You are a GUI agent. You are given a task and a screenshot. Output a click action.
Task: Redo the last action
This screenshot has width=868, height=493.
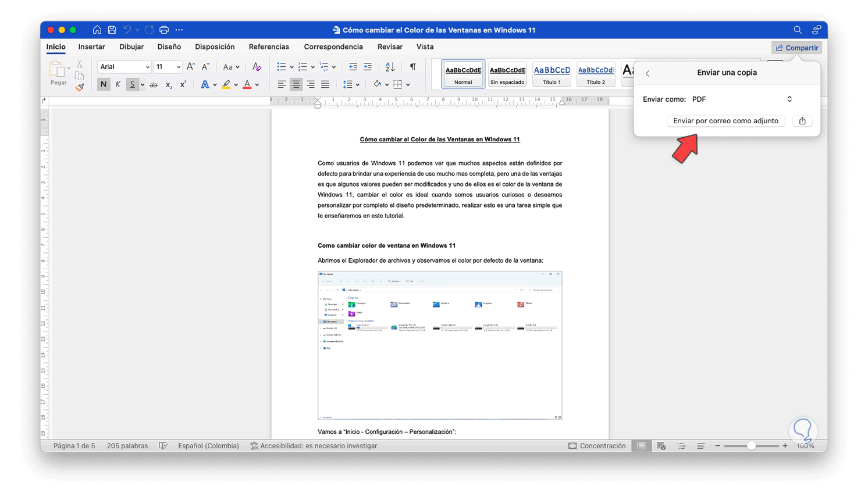coord(150,30)
